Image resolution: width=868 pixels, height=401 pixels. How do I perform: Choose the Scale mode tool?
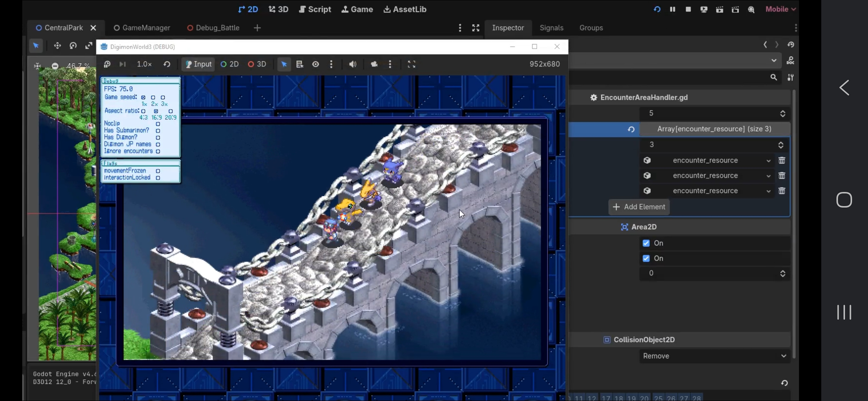(x=89, y=46)
